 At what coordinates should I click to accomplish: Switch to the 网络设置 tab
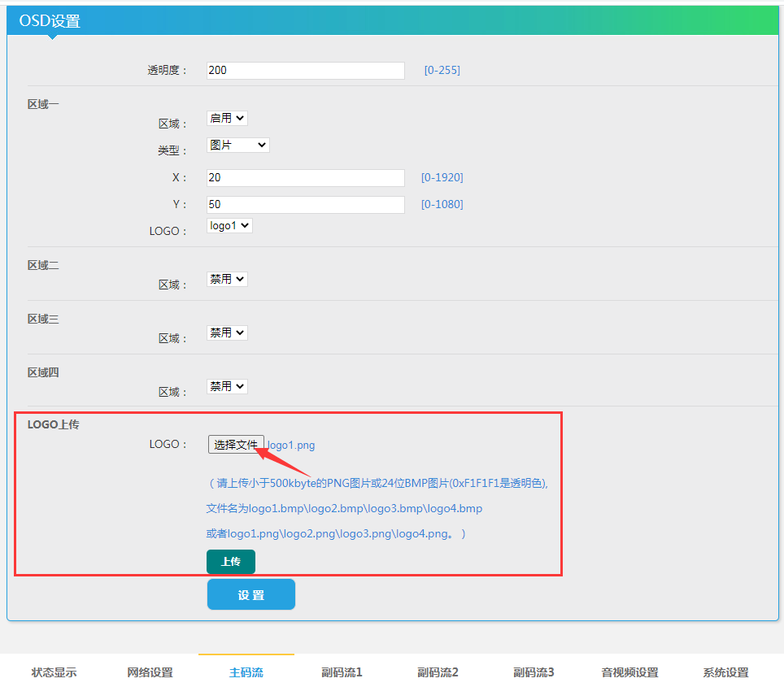[150, 672]
